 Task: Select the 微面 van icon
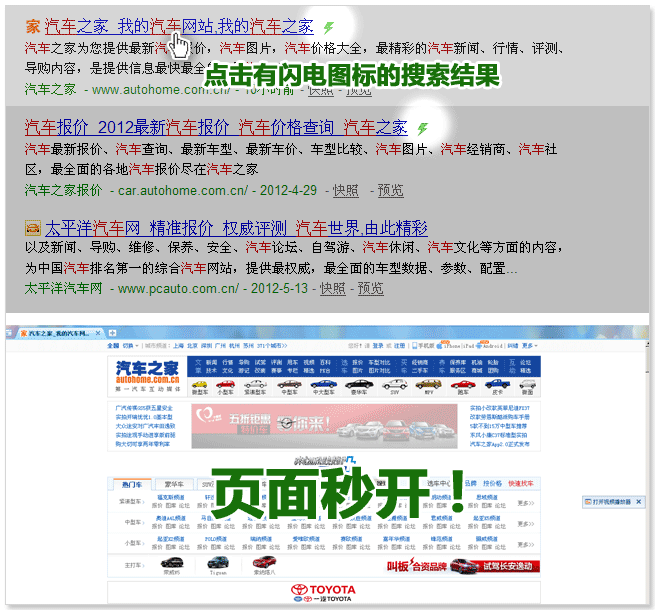[528, 384]
